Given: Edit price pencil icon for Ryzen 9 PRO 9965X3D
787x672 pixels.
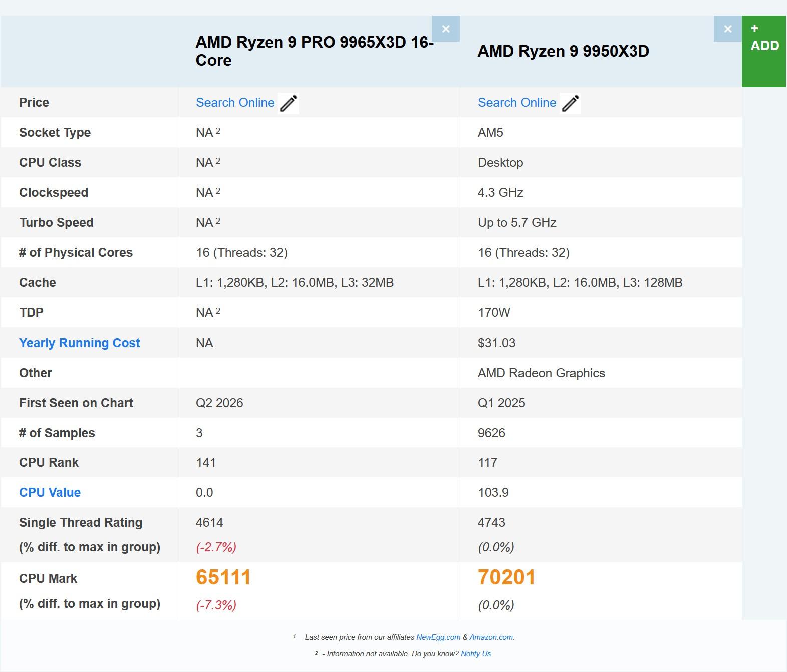Looking at the screenshot, I should tap(289, 103).
